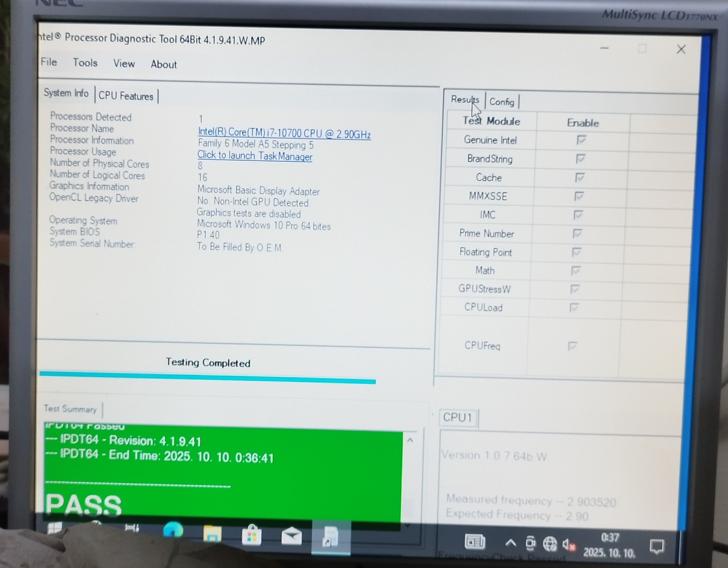Toggle the Cache test checkbox
728x568 pixels.
point(579,178)
